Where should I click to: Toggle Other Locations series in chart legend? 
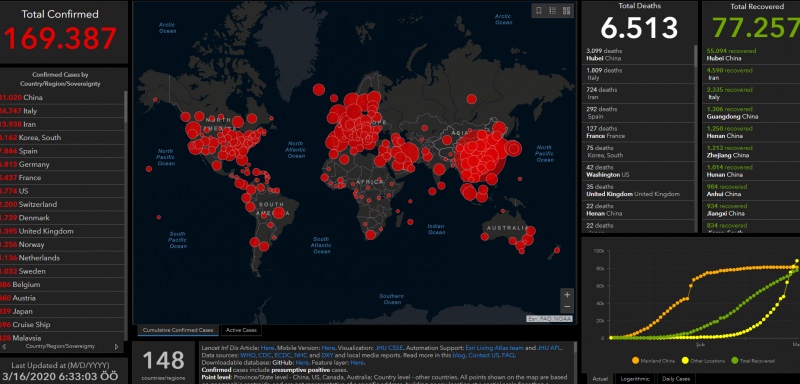(x=704, y=361)
